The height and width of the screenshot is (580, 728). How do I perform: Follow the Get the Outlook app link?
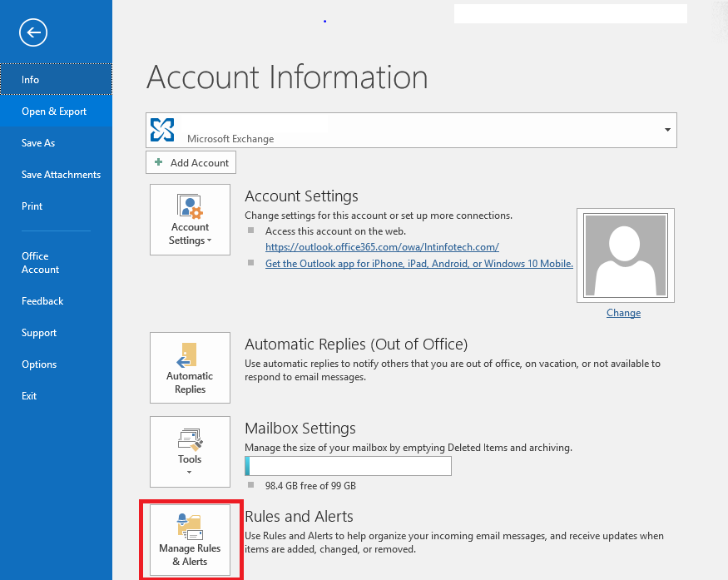419,264
